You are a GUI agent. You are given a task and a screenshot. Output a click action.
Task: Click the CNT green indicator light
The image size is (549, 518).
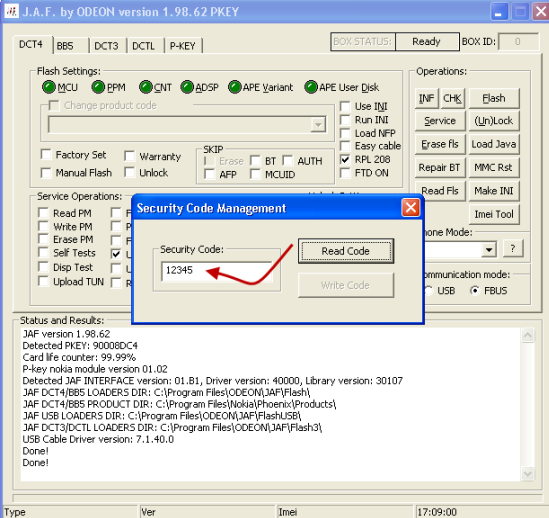[145, 87]
